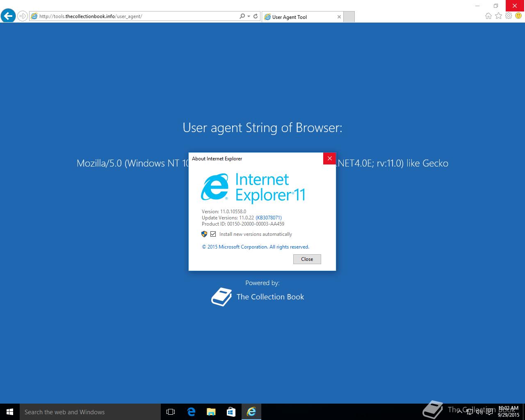Viewport: 525px width, 420px height.
Task: Go back with the browser Back arrow
Action: 8,16
